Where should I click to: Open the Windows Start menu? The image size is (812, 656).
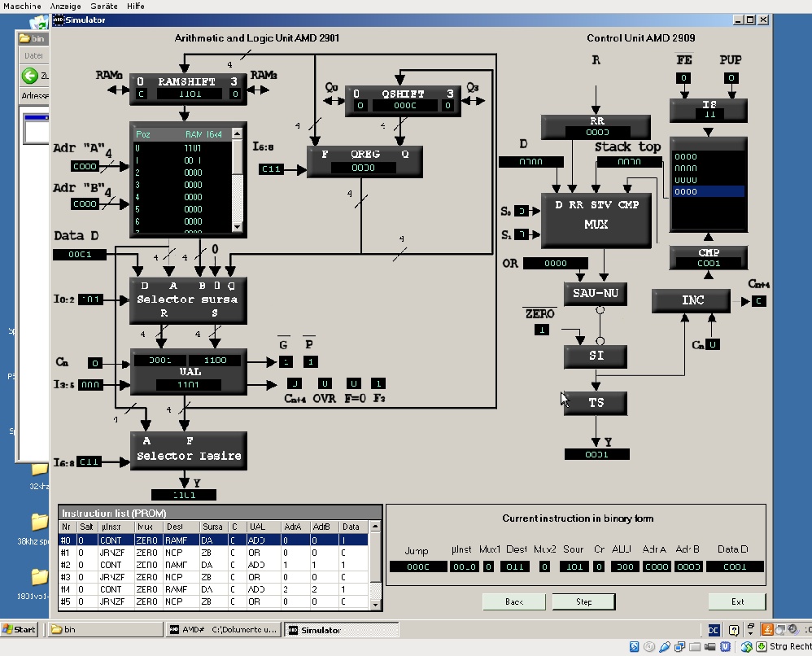pyautogui.click(x=20, y=630)
